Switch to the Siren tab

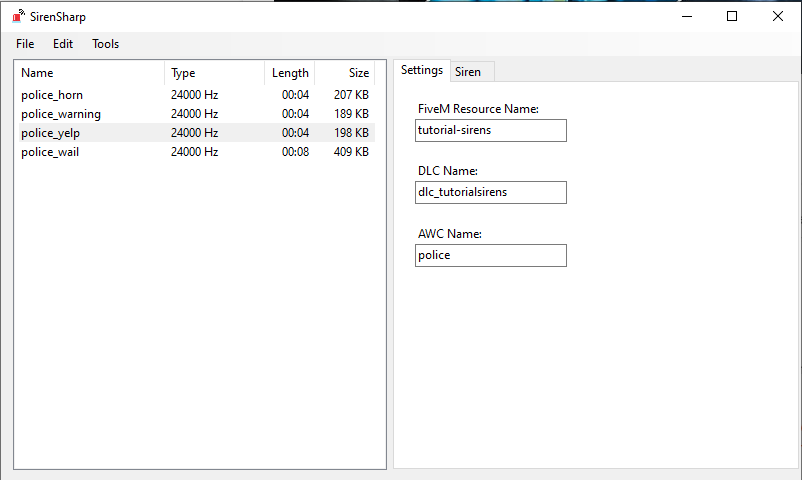(x=467, y=72)
